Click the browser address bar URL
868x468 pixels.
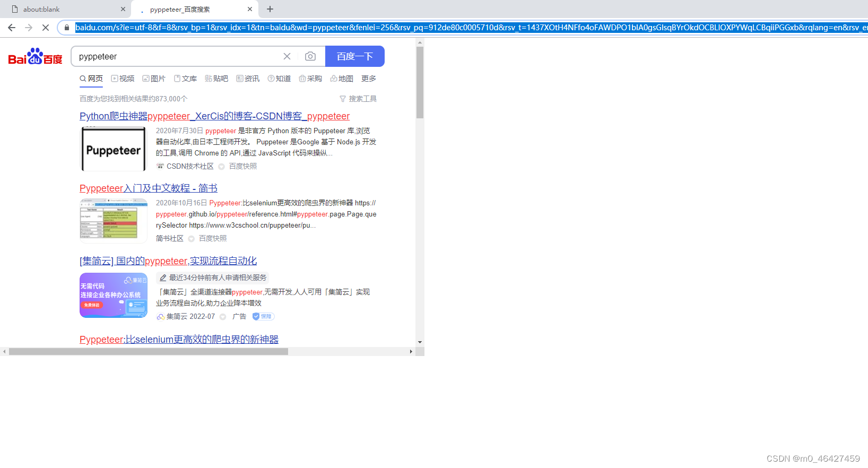[471, 28]
